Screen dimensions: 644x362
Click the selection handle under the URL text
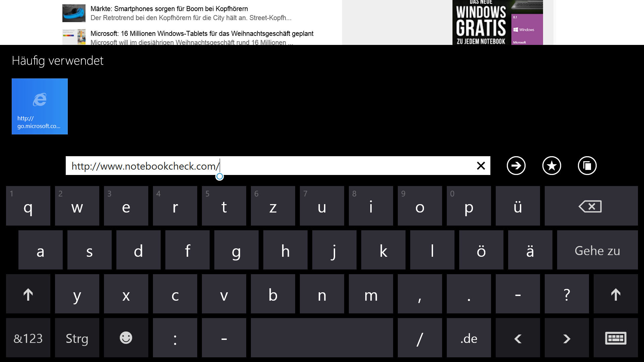point(220,177)
